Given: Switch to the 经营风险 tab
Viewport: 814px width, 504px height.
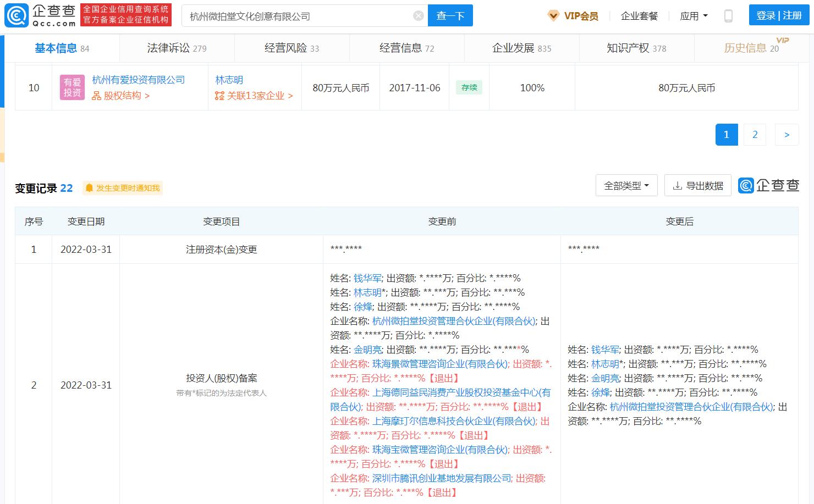Looking at the screenshot, I should (291, 48).
